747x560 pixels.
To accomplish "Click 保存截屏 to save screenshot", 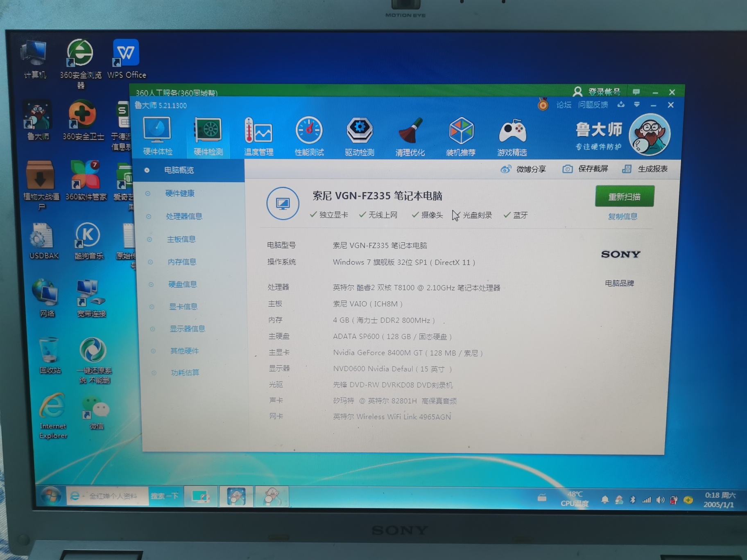I will pos(585,169).
